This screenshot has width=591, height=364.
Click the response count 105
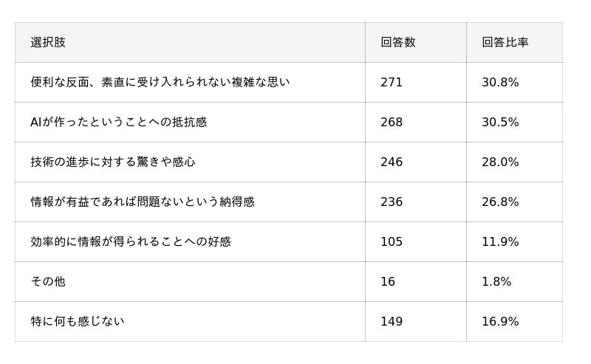point(392,242)
